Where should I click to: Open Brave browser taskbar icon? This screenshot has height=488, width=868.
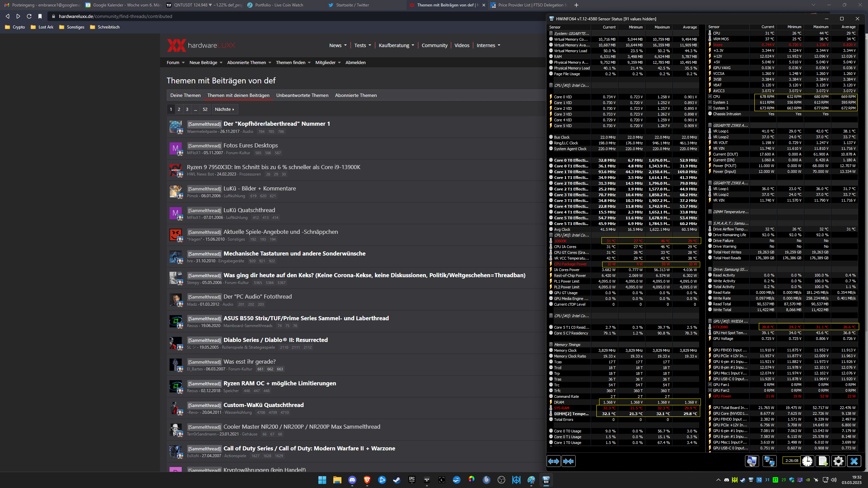367,480
